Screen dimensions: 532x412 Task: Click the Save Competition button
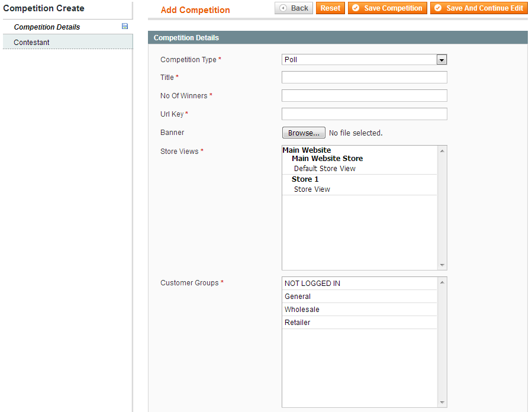click(x=388, y=8)
